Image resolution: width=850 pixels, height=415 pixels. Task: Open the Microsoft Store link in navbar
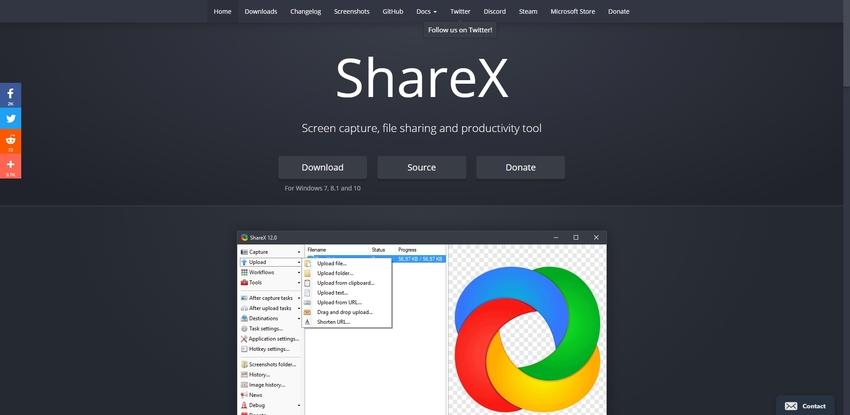(x=572, y=11)
